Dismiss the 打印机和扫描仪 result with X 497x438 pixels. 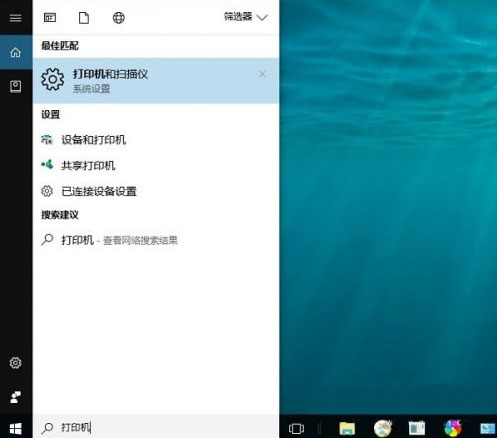(262, 74)
